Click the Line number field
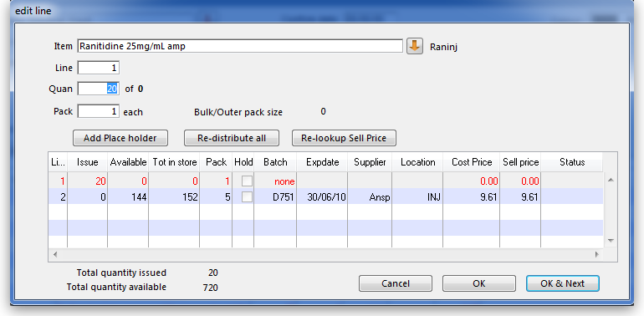The height and width of the screenshot is (316, 644). 99,68
